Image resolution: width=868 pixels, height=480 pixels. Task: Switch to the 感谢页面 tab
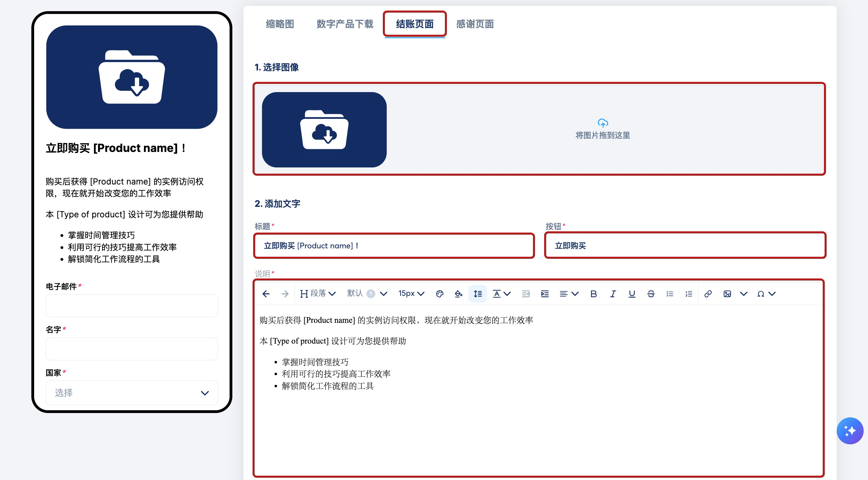click(x=475, y=24)
